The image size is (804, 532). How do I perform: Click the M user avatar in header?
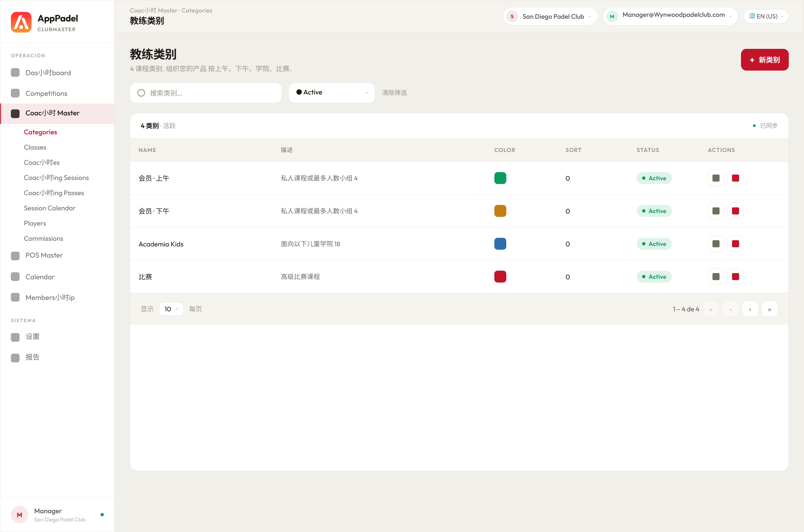612,16
